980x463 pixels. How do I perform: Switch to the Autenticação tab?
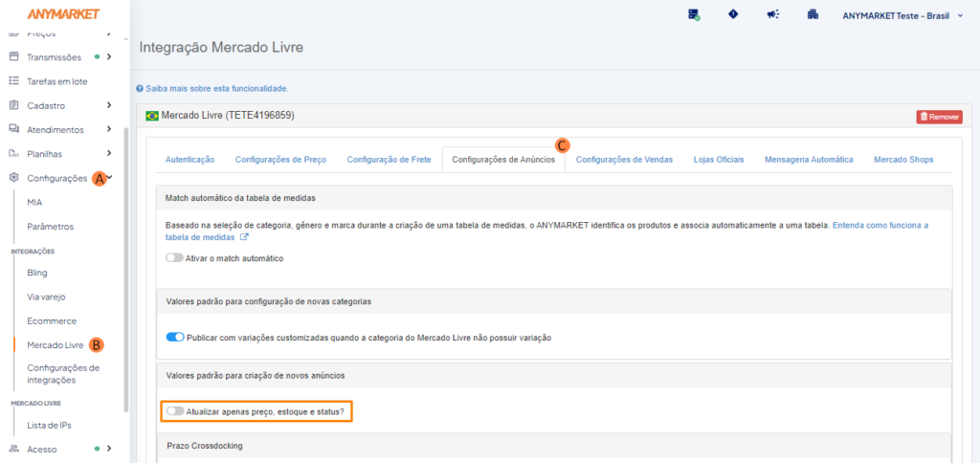coord(190,160)
